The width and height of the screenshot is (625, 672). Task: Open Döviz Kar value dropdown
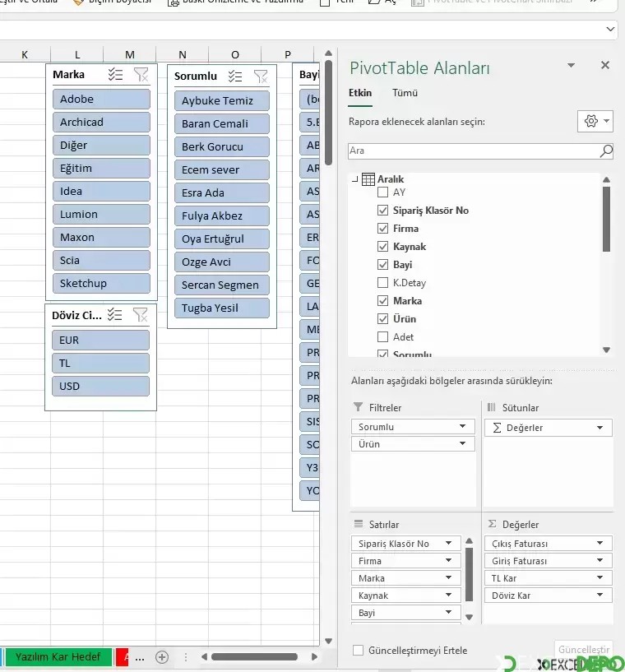coord(600,595)
